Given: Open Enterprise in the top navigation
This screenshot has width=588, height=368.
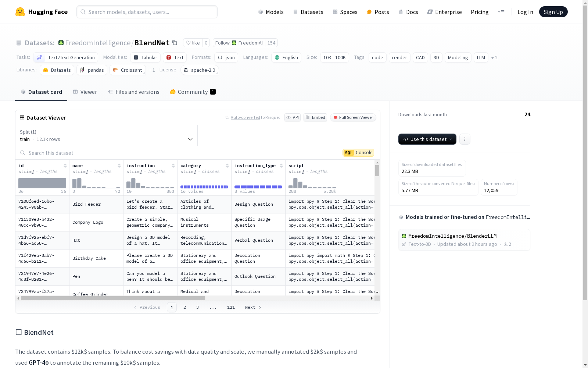Looking at the screenshot, I should click(x=445, y=12).
